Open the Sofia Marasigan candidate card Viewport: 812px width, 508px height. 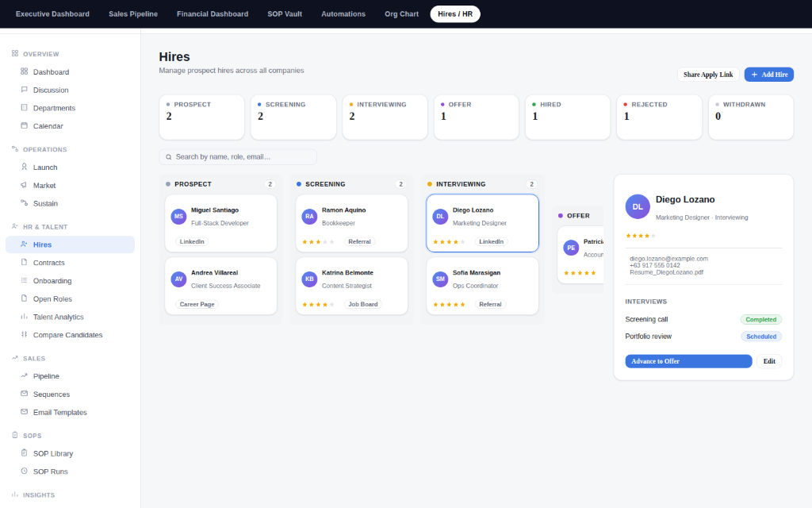point(482,286)
